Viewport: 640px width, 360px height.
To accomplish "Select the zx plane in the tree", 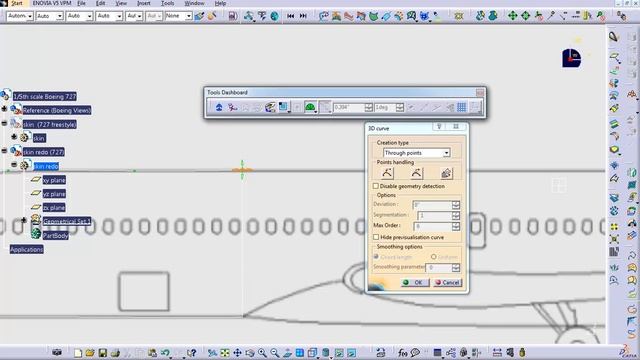I will tap(54, 208).
